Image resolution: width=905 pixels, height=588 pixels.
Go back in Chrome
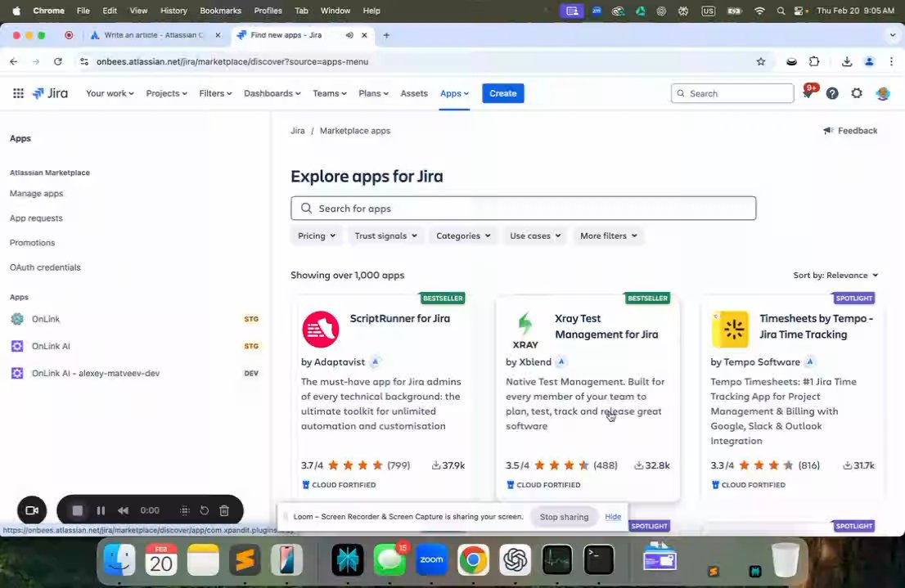pos(14,61)
